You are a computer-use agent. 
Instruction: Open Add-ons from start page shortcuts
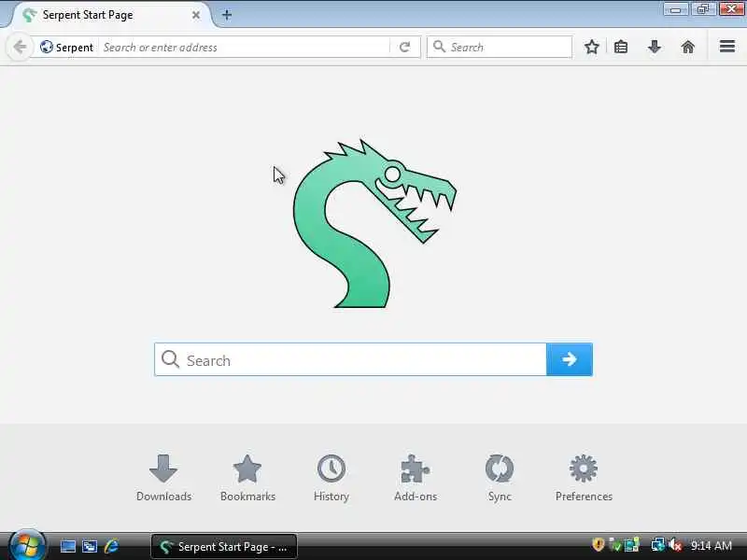tap(416, 478)
